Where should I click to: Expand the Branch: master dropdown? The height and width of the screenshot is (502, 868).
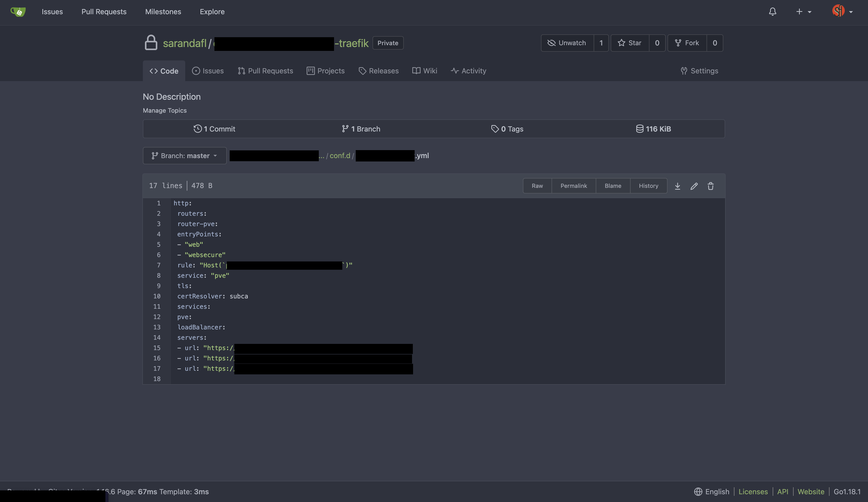point(185,156)
